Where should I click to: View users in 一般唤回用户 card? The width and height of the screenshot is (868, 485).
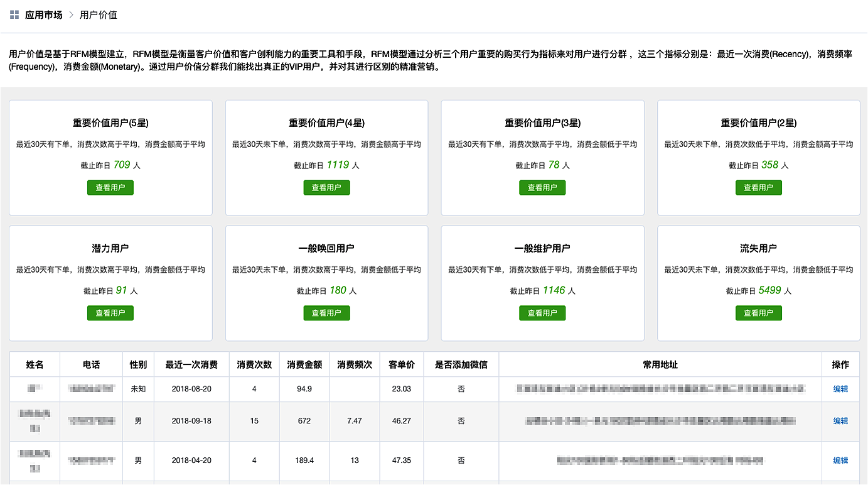(326, 313)
